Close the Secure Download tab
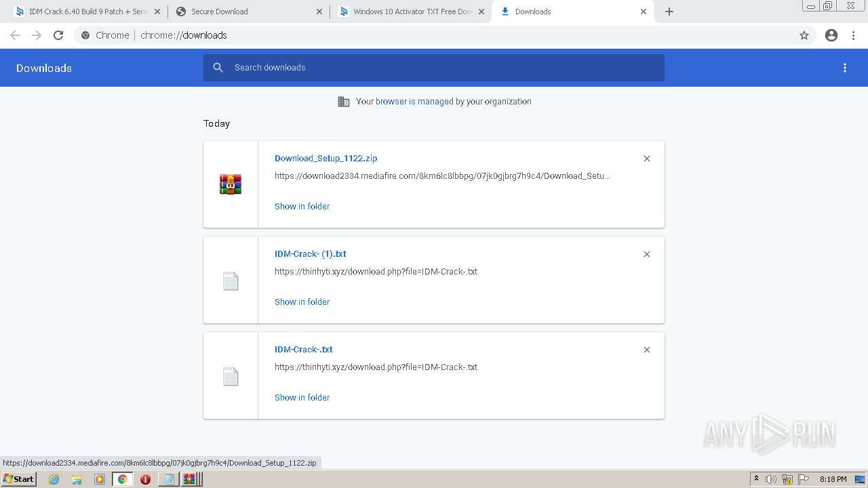 319,12
